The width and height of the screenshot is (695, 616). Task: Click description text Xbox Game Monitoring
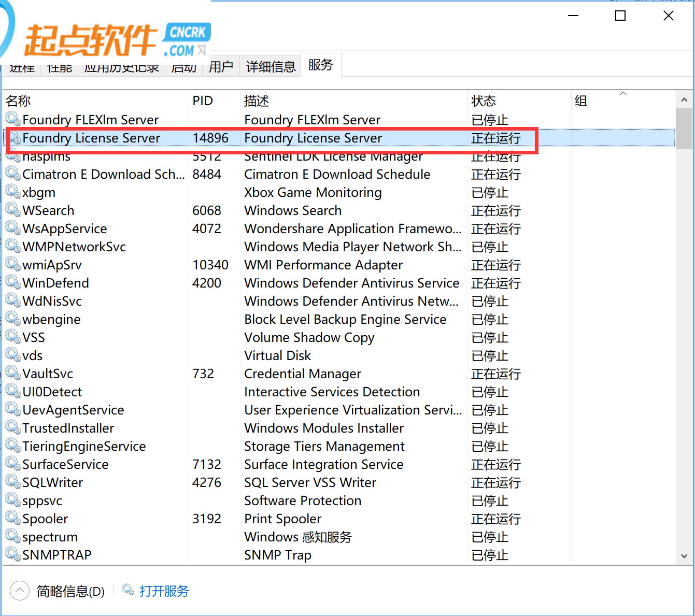point(313,192)
